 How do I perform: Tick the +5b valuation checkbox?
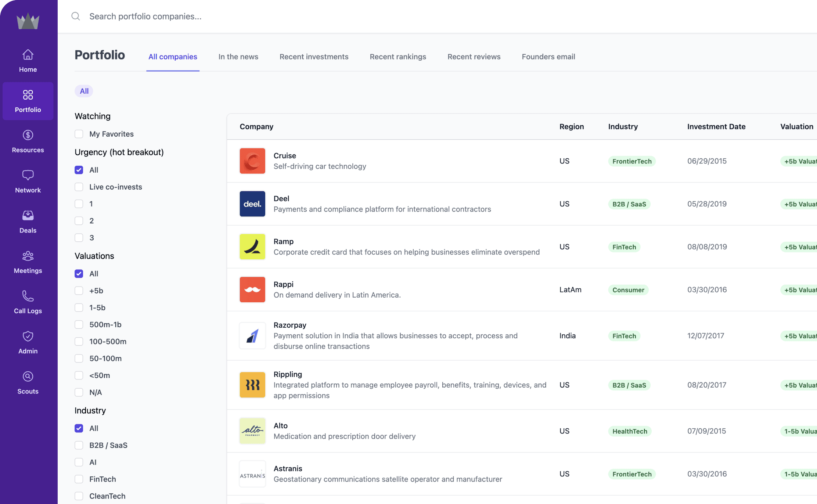pos(79,291)
